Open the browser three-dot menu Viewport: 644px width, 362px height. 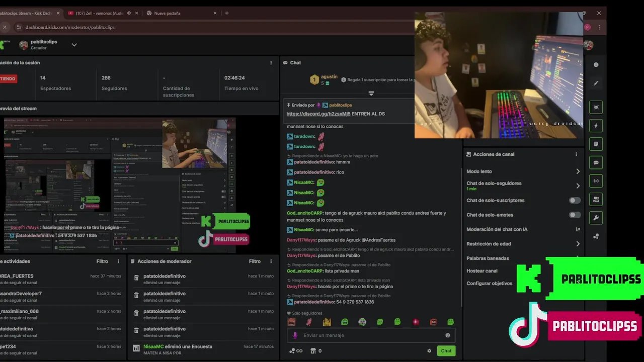pyautogui.click(x=599, y=27)
